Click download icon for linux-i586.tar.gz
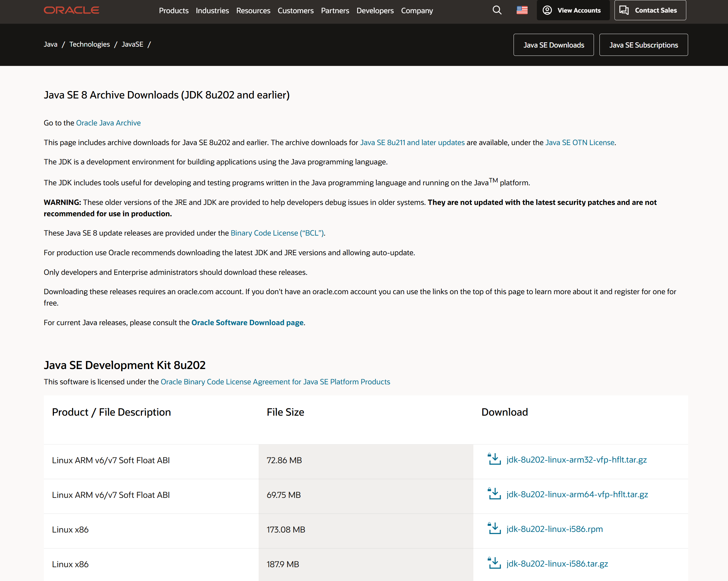The height and width of the screenshot is (581, 728). [x=494, y=564]
